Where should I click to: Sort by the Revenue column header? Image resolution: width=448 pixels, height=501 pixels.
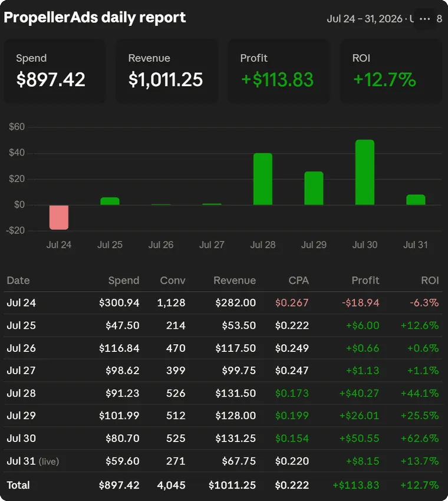click(x=235, y=280)
